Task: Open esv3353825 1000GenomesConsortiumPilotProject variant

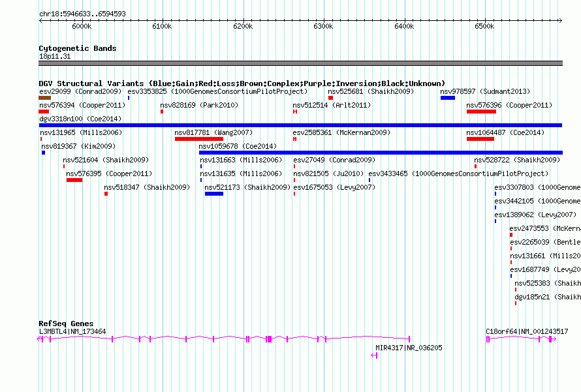Action: point(217,91)
